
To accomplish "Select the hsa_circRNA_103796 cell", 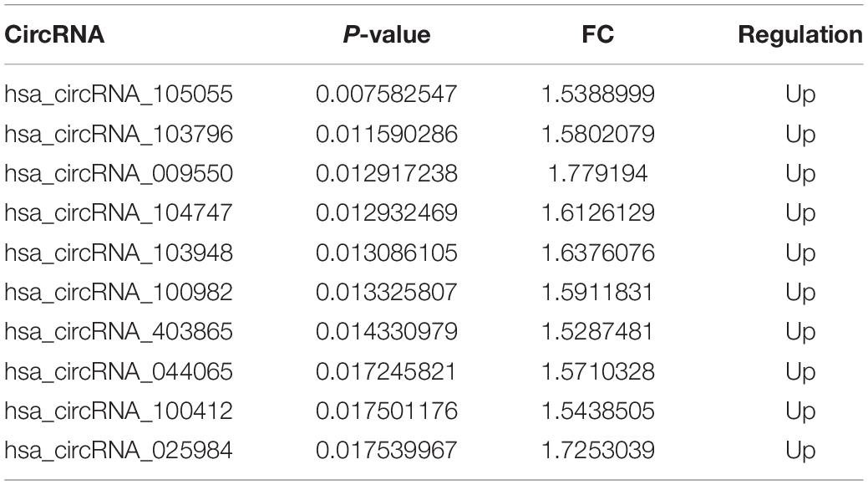I will point(119,134).
